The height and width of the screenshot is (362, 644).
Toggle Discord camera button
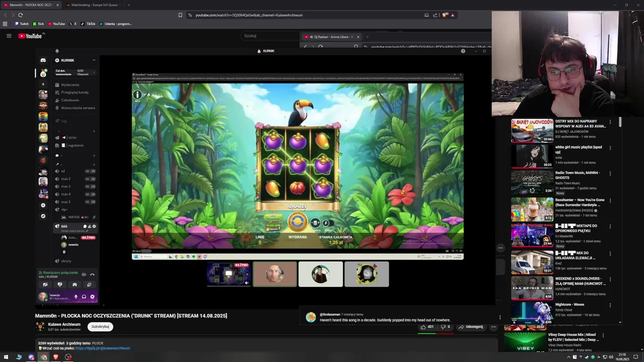pos(45,285)
